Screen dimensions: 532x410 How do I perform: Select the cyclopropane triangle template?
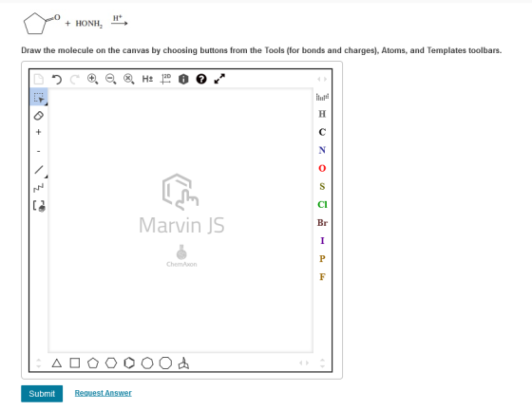57,363
